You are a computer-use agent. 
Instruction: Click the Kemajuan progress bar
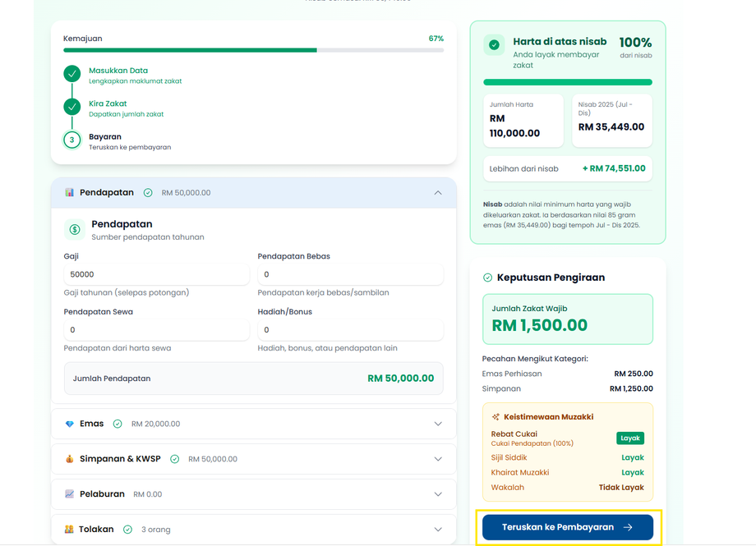[x=253, y=50]
